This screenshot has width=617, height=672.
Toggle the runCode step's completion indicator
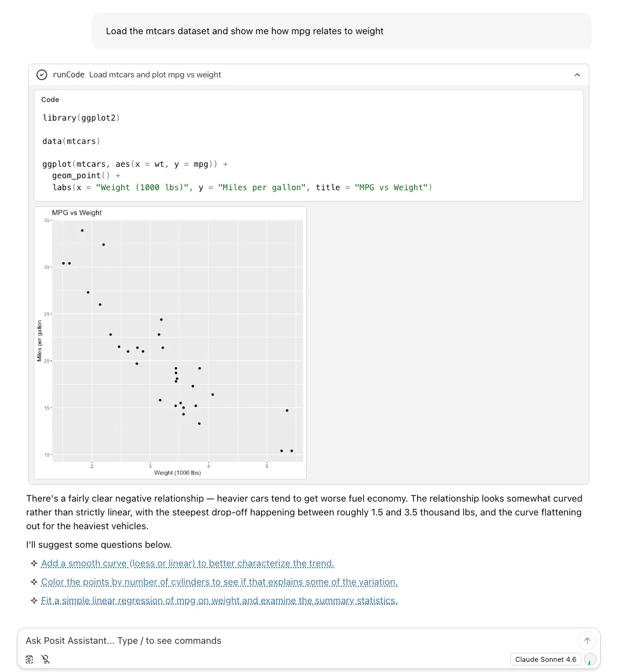[x=41, y=74]
